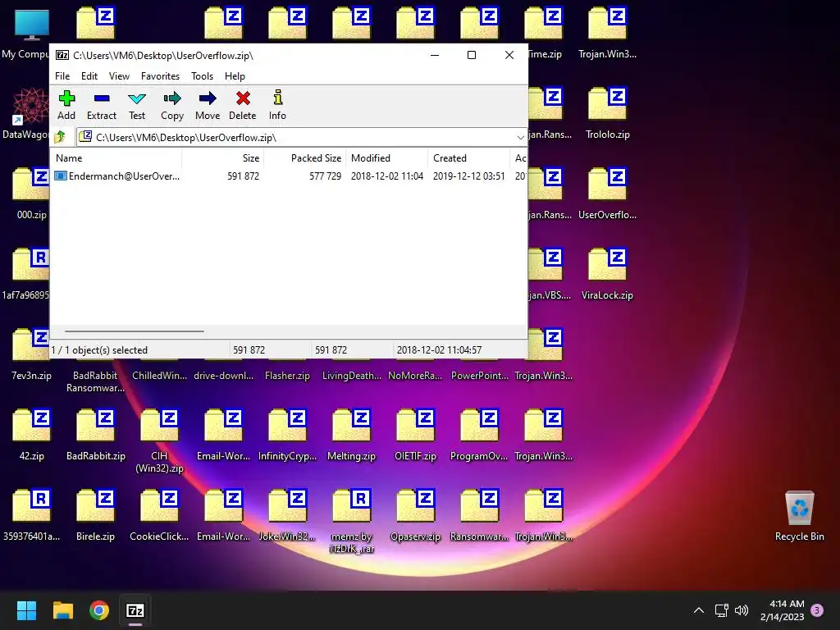Screen dimensions: 840x630
Task: Open the Help menu
Action: (x=235, y=76)
